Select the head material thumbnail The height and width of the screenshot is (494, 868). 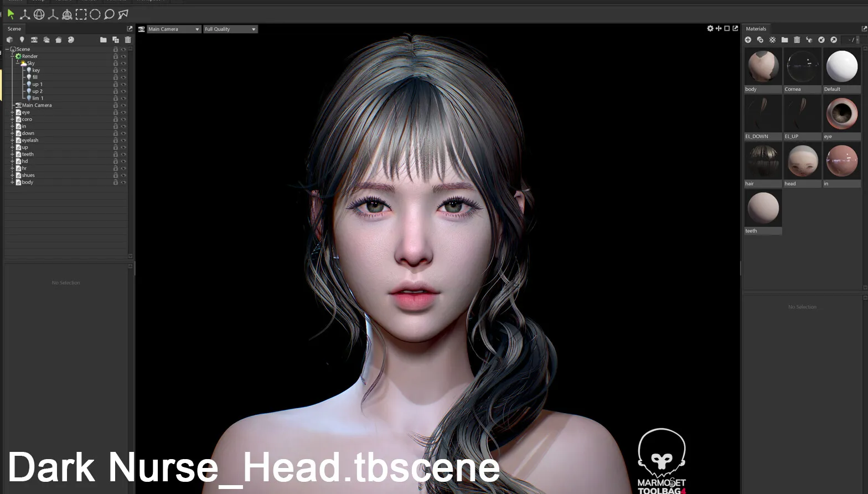[x=802, y=161]
